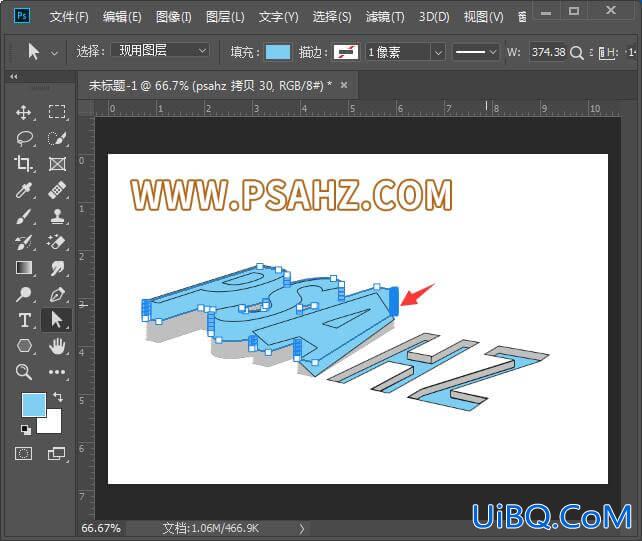Click the 文档:1.06M/466.9K status text
This screenshot has width=642, height=541.
tap(210, 528)
